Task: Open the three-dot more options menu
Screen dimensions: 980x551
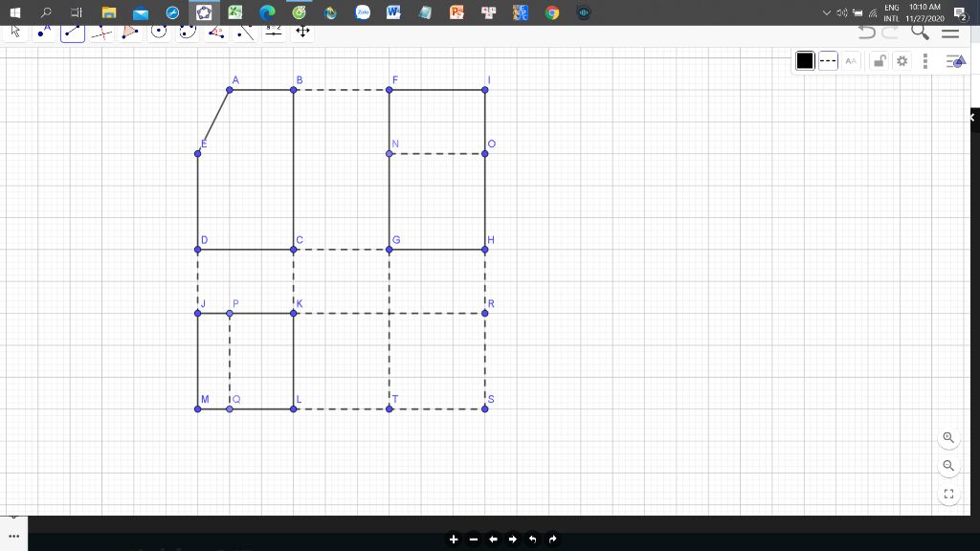Action: (x=925, y=60)
